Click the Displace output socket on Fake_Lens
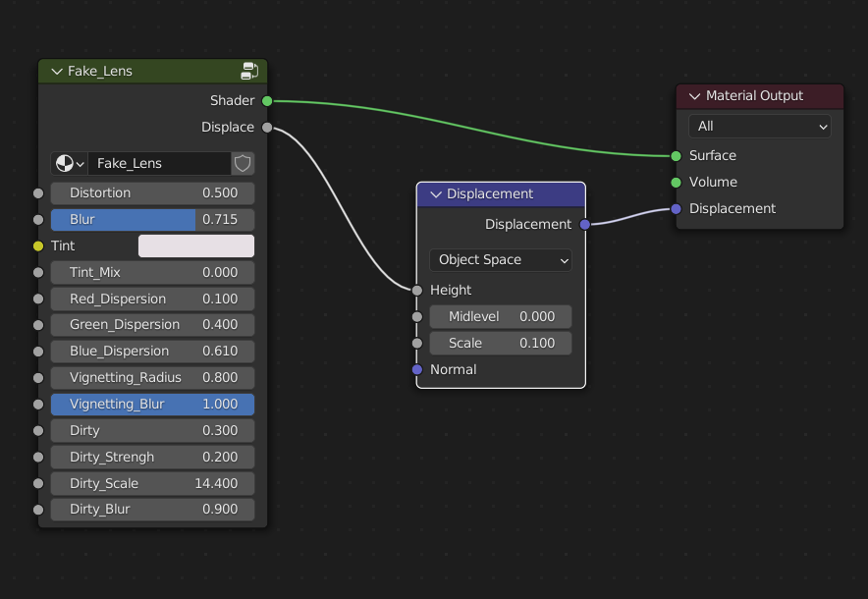Image resolution: width=868 pixels, height=599 pixels. (x=269, y=127)
